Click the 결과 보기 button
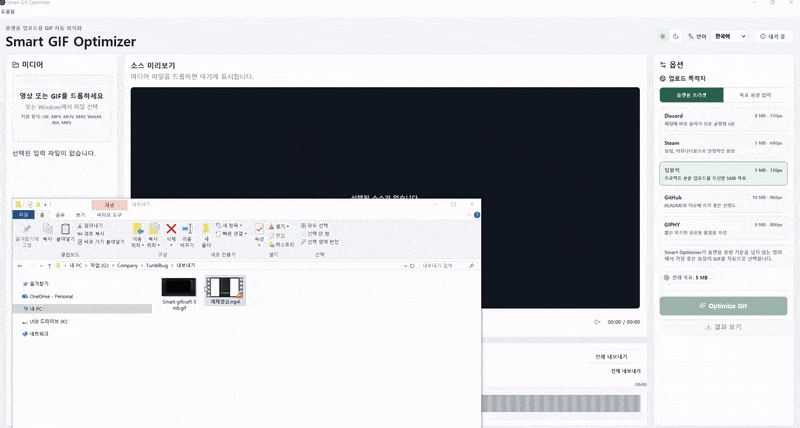Screen dimensions: 800x428 (723, 327)
